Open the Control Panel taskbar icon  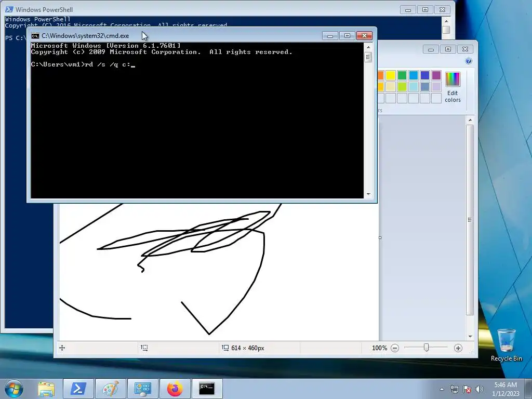pyautogui.click(x=143, y=389)
